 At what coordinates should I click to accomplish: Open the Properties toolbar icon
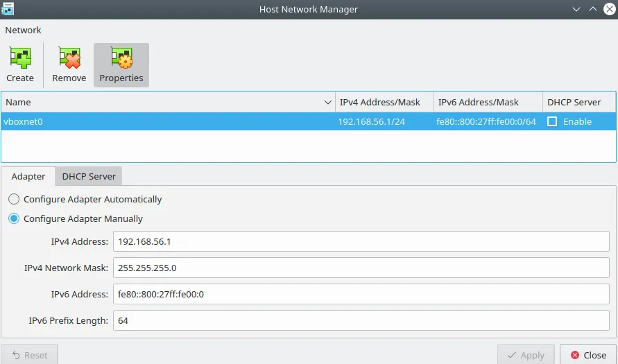coord(121,58)
